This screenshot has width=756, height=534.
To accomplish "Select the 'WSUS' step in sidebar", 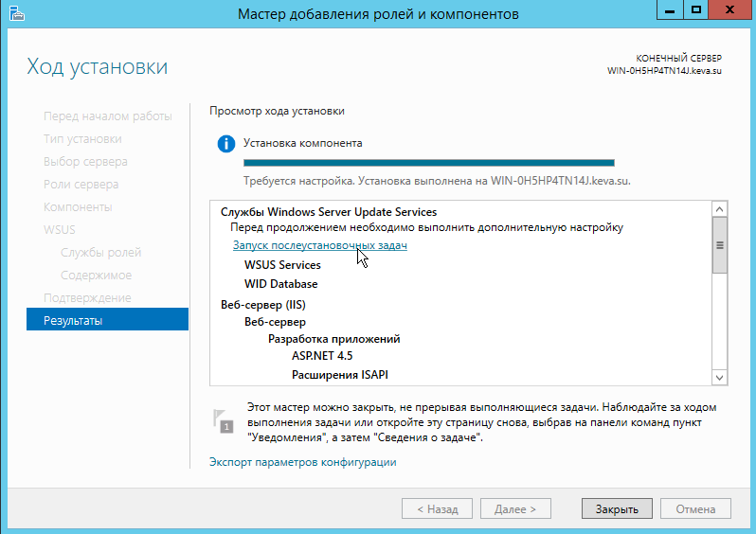I will point(60,230).
